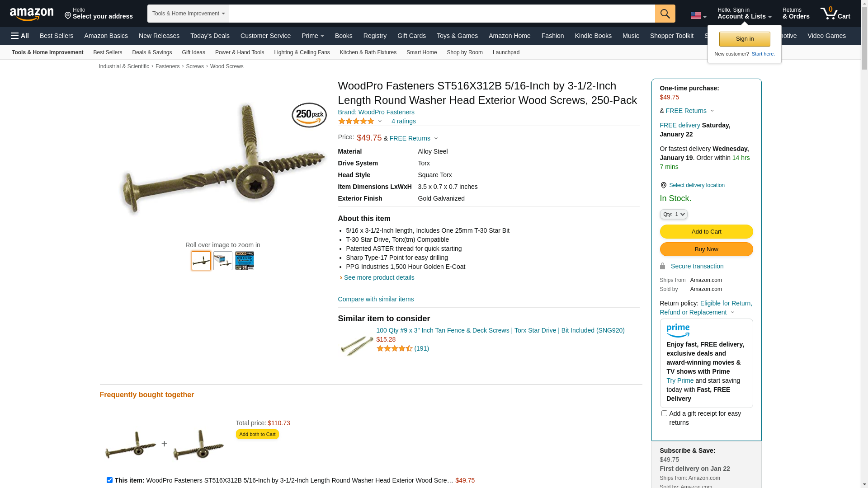Image resolution: width=868 pixels, height=488 pixels.
Task: Open Compare with similar items link
Action: (x=376, y=299)
